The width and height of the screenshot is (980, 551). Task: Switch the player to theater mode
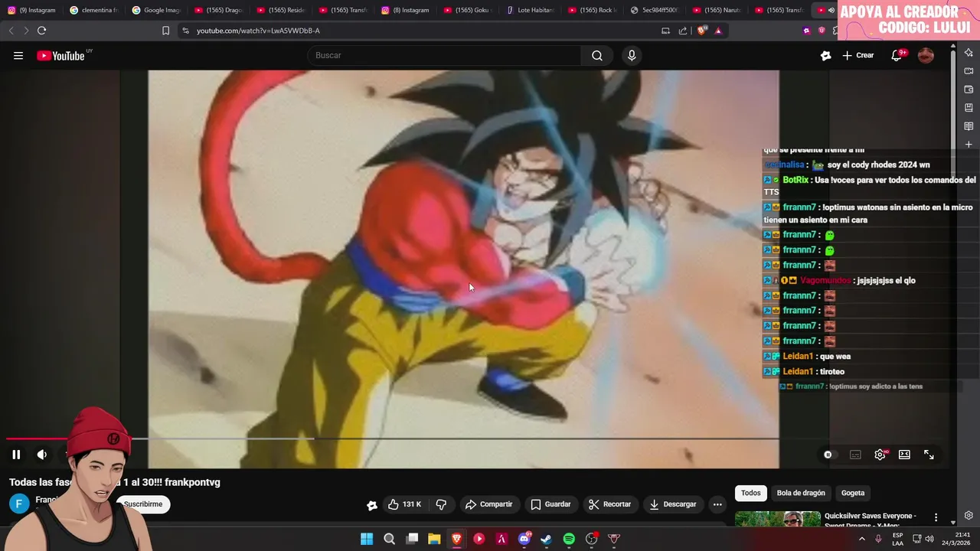click(904, 455)
